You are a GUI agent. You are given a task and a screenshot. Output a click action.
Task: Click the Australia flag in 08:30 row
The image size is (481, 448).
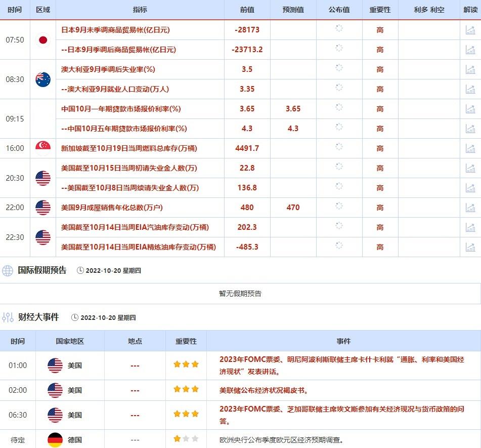pyautogui.click(x=43, y=79)
